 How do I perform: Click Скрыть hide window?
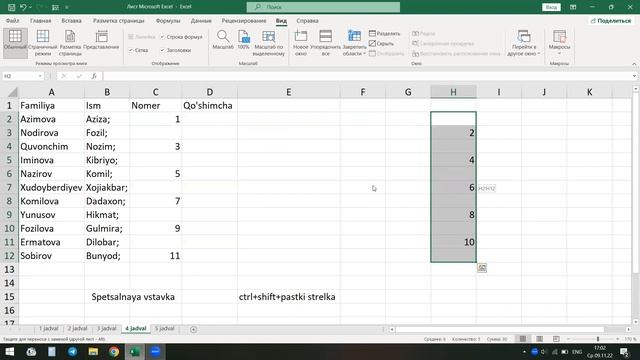click(x=382, y=43)
